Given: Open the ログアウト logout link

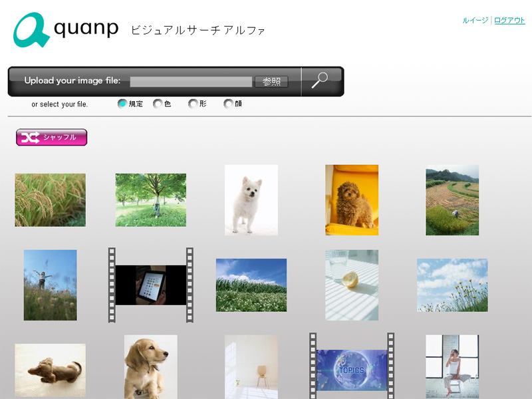Looking at the screenshot, I should (508, 21).
